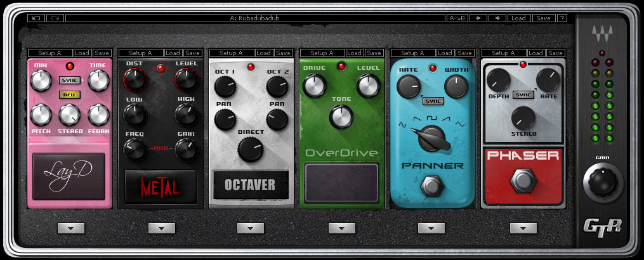Load a preset for the Phaser pedal
Viewport: 644px width, 260px height.
pyautogui.click(x=536, y=53)
